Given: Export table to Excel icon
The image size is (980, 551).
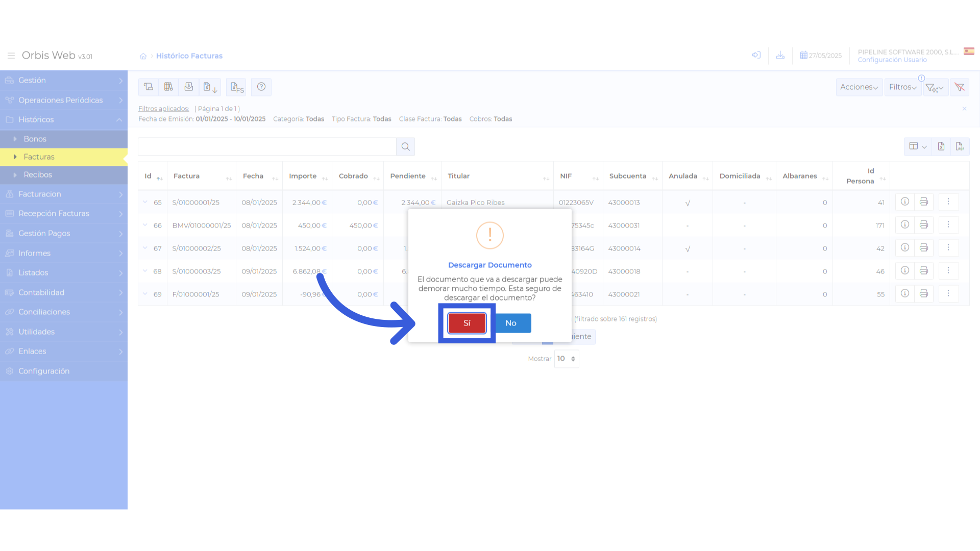Looking at the screenshot, I should (941, 146).
